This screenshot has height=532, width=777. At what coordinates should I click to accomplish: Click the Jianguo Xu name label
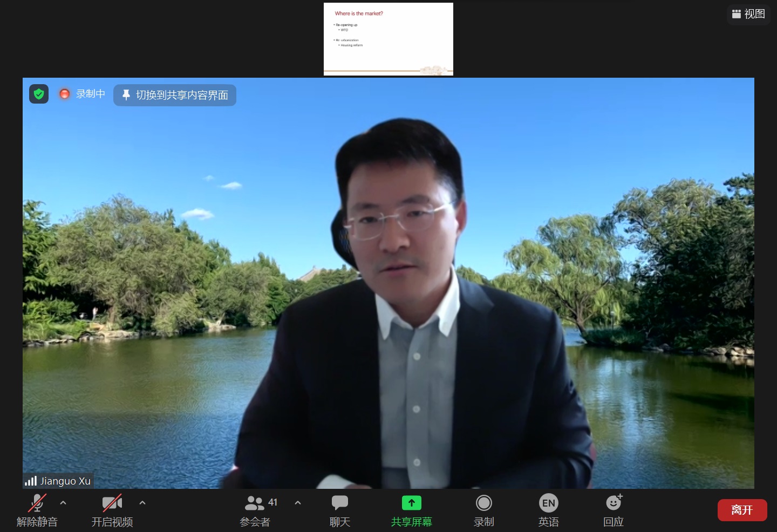pyautogui.click(x=65, y=481)
